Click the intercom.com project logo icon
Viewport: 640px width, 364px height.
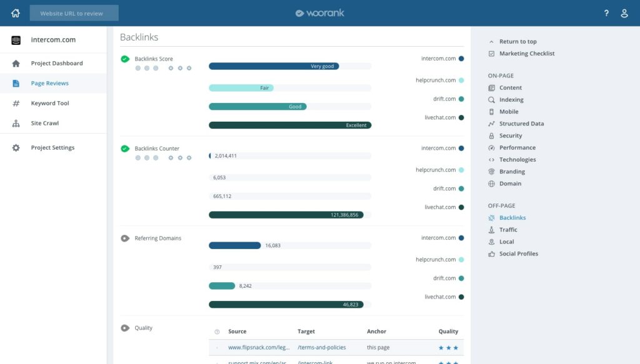click(16, 40)
